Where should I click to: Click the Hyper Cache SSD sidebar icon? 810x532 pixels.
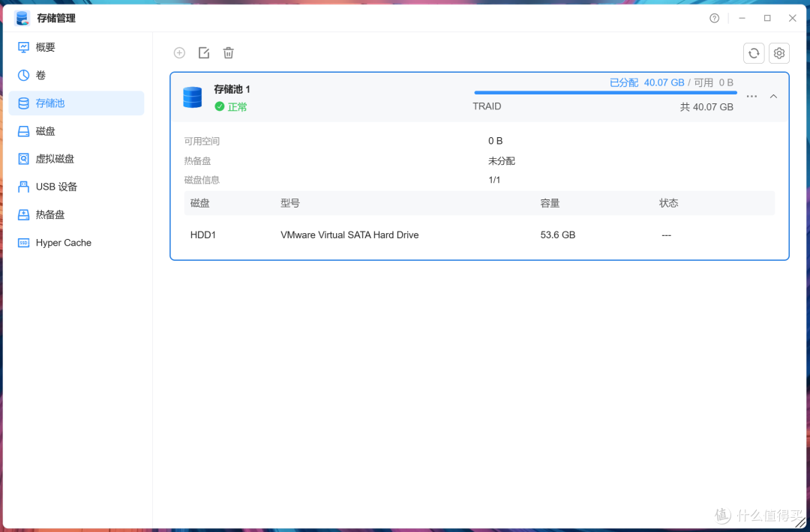[x=24, y=243]
